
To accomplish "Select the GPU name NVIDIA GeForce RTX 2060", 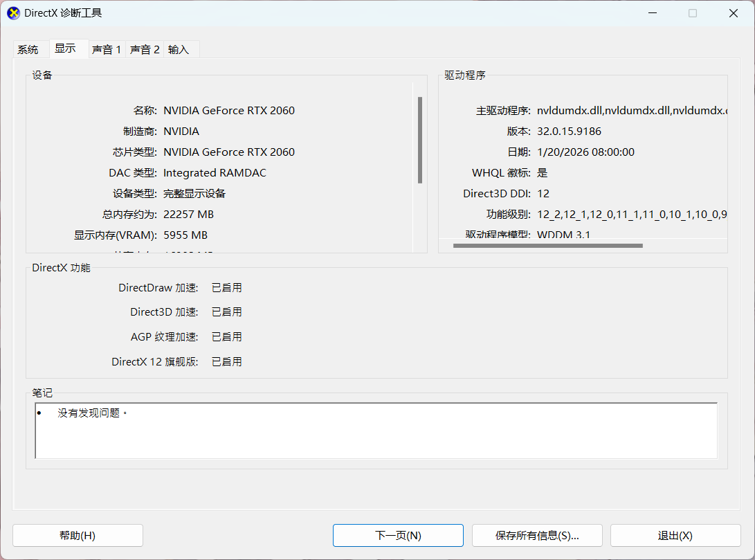I will tap(229, 110).
